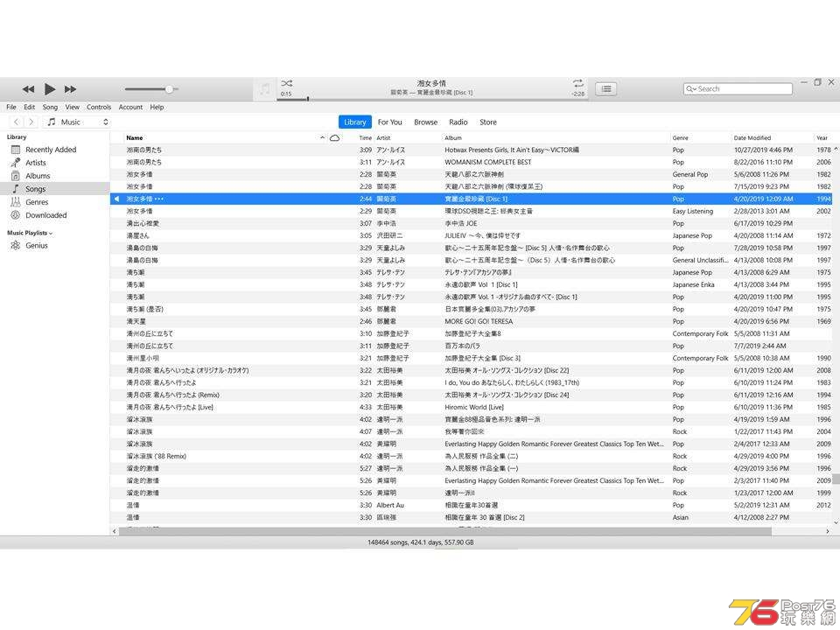Screen dimensions: 840x630
Task: Click the date 5/2/2019 12:31 AM
Action: (762, 505)
